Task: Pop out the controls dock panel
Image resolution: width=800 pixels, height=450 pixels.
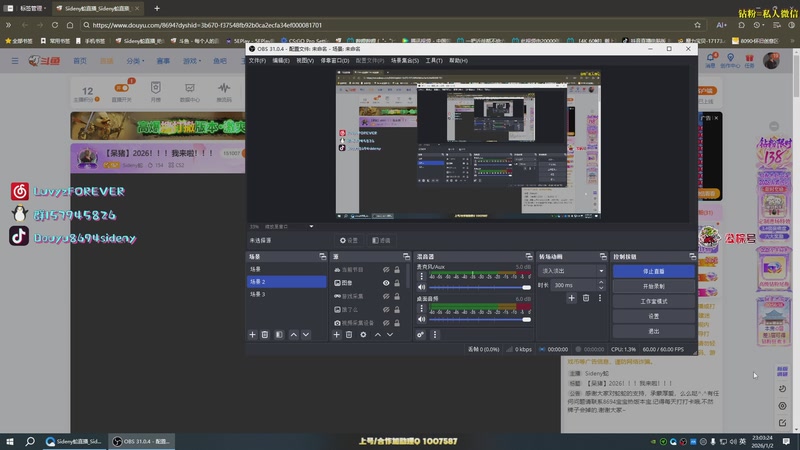Action: [x=692, y=257]
